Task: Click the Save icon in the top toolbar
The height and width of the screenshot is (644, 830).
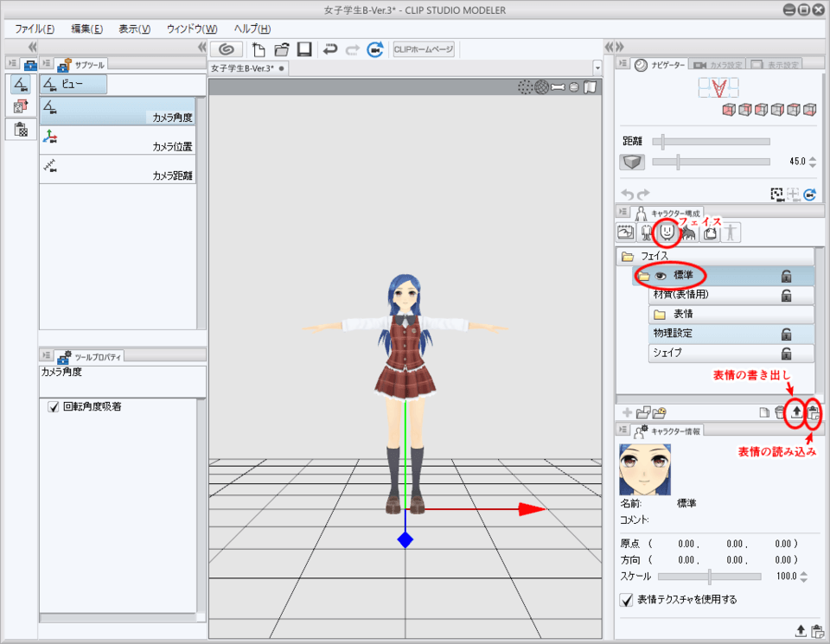Action: [303, 49]
